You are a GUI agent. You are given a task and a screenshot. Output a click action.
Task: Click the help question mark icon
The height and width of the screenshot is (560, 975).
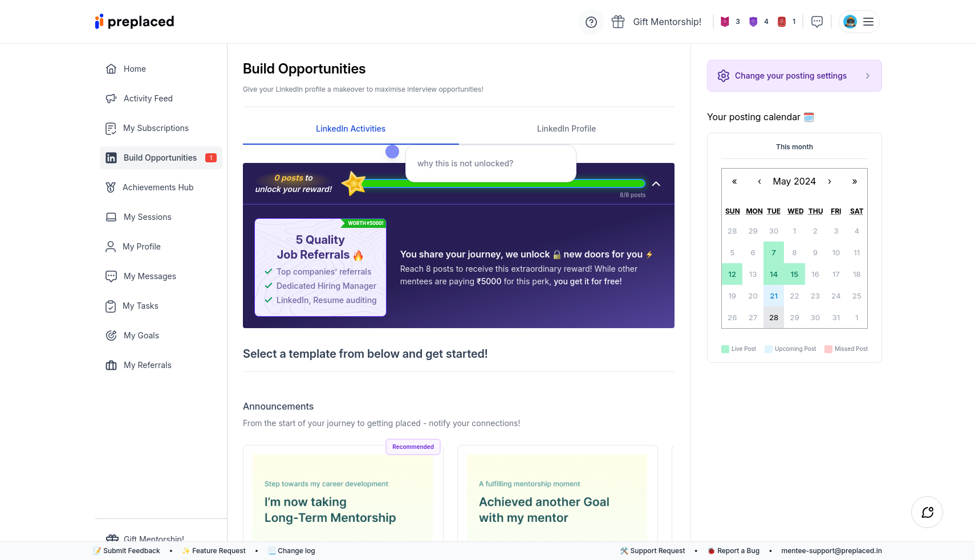click(591, 22)
